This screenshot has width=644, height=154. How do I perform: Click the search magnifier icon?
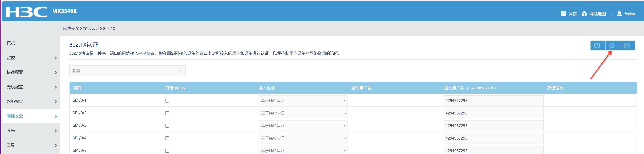pyautogui.click(x=180, y=71)
